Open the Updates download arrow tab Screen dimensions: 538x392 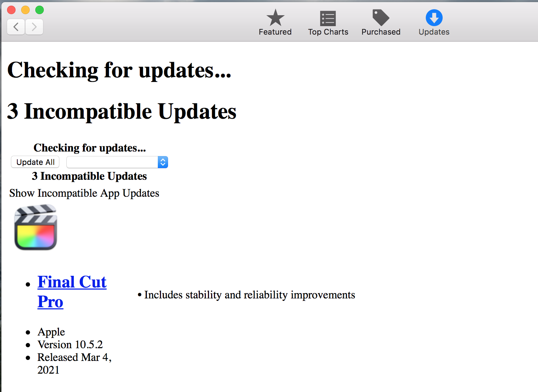click(x=434, y=23)
